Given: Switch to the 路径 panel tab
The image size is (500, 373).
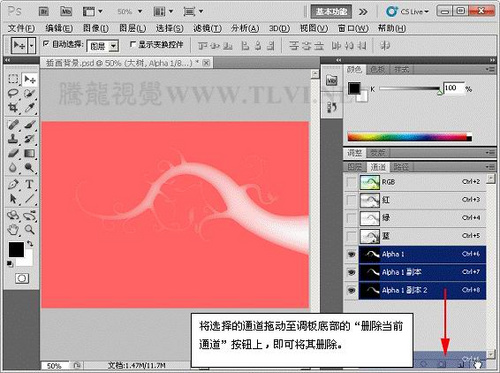Looking at the screenshot, I should tap(401, 167).
